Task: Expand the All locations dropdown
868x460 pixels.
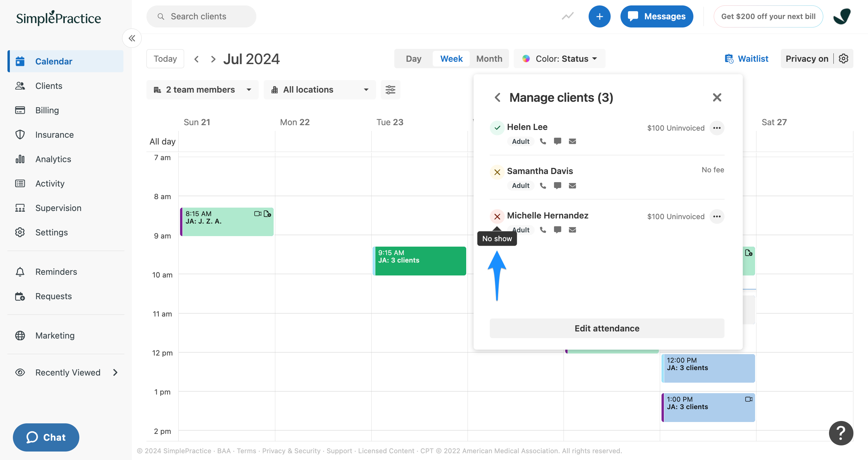Action: point(320,90)
